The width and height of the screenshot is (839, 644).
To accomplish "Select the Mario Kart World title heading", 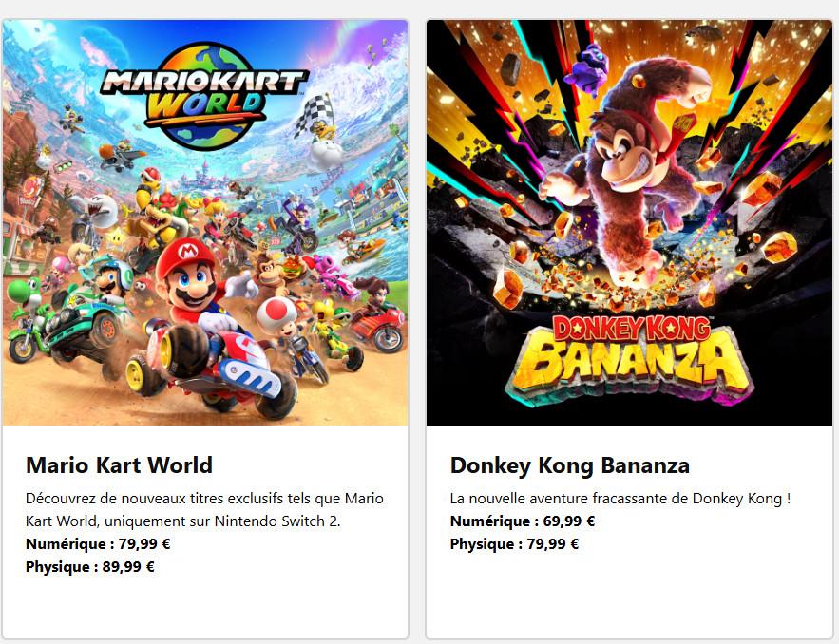I will click(119, 465).
